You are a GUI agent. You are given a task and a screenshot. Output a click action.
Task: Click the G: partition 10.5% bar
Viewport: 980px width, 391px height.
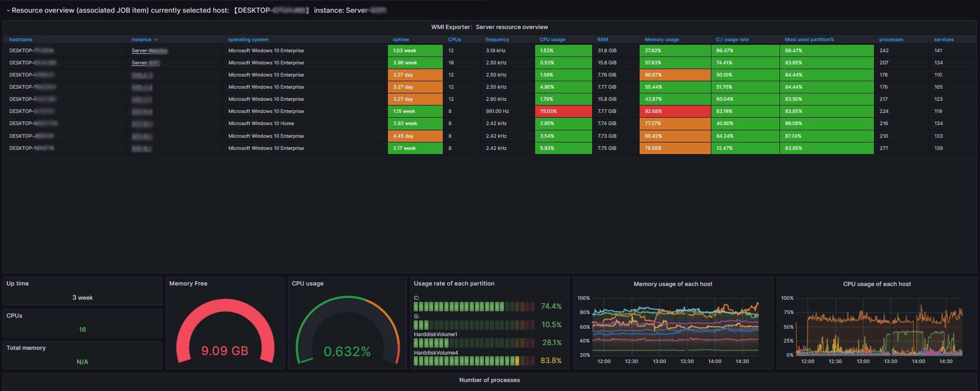pyautogui.click(x=474, y=325)
